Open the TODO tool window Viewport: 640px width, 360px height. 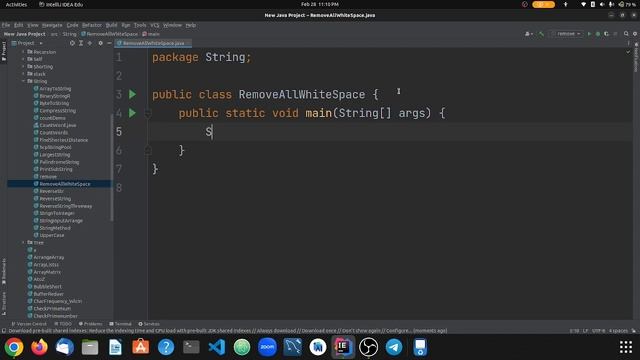[x=63, y=324]
